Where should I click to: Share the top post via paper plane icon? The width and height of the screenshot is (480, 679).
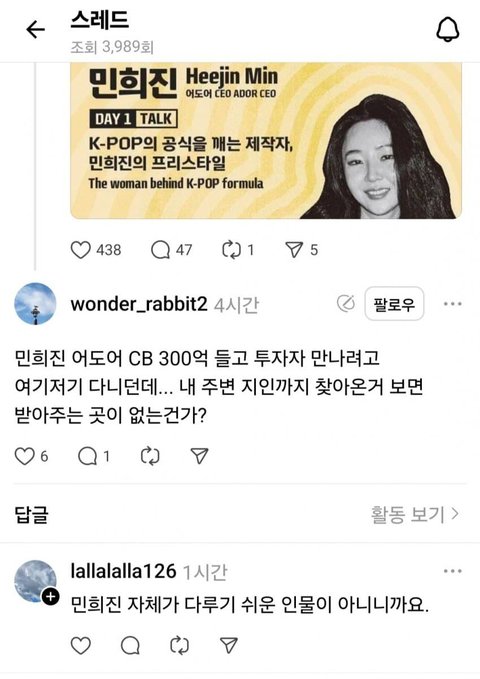point(294,250)
